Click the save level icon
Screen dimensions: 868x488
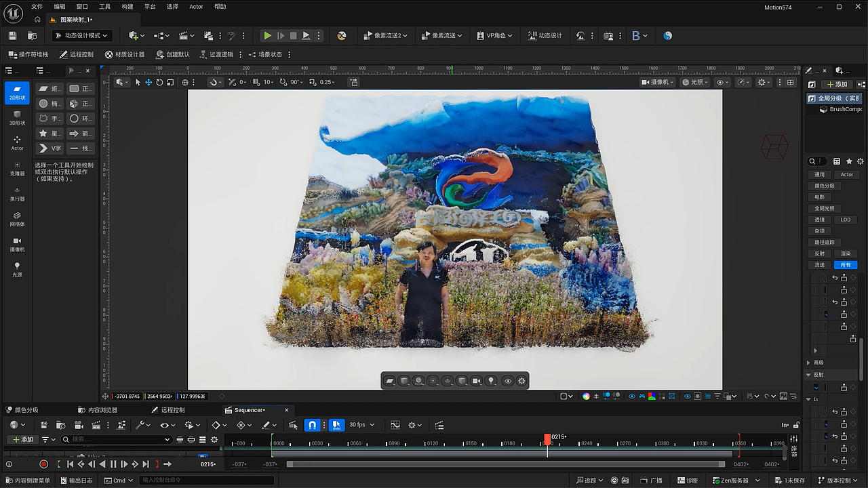click(x=12, y=35)
